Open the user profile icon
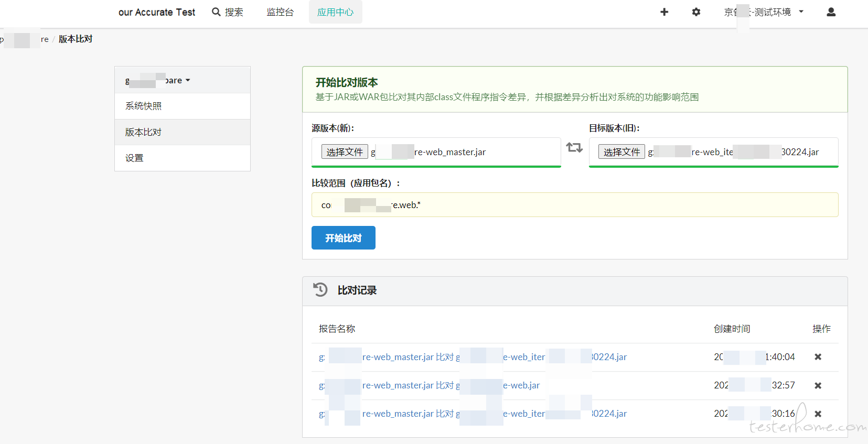 coord(831,12)
